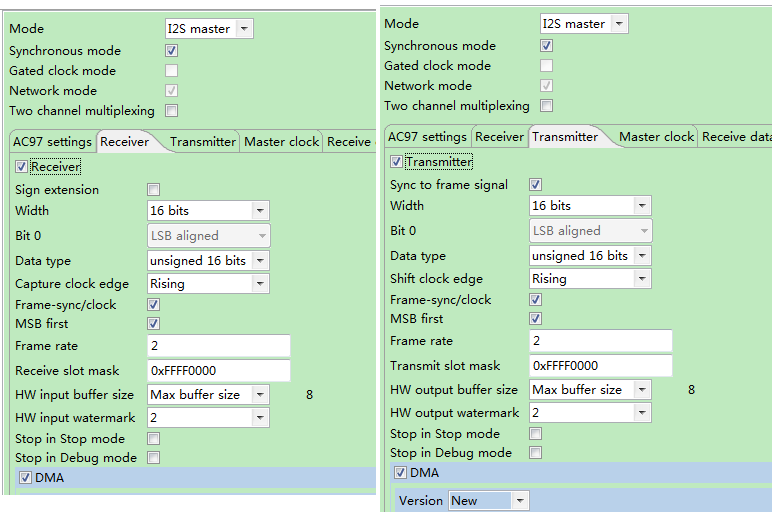Select the Transmitter tab in right panel
This screenshot has width=773, height=512.
pos(565,137)
